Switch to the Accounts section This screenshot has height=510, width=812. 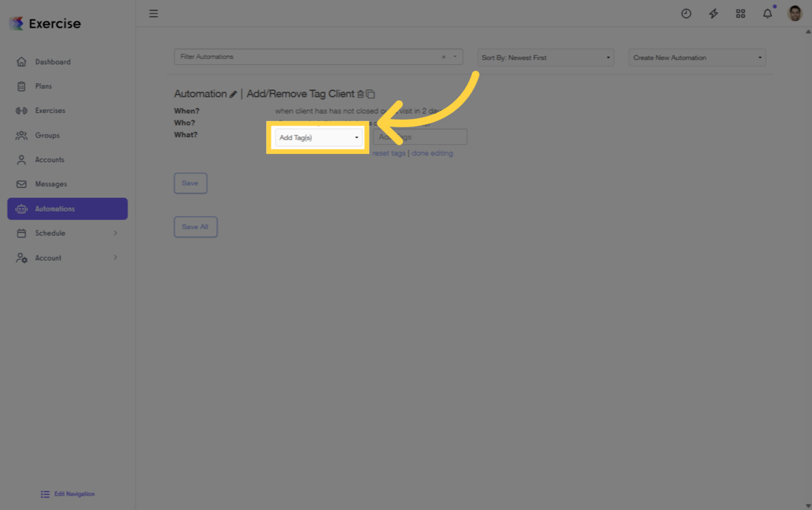[21, 159]
